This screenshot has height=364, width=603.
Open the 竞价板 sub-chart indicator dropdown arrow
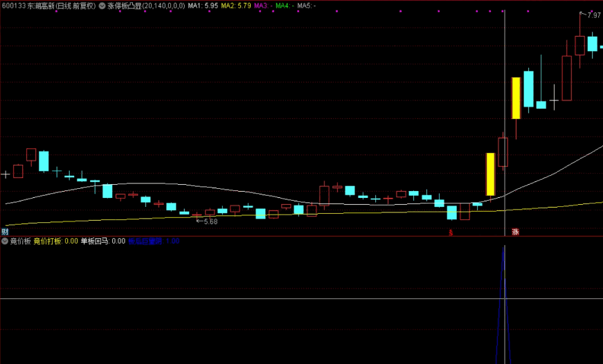click(x=5, y=242)
